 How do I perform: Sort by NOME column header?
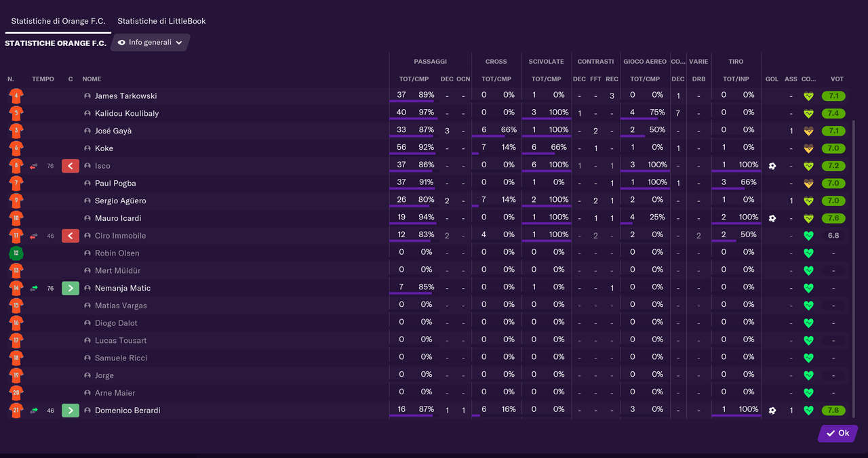pos(92,79)
